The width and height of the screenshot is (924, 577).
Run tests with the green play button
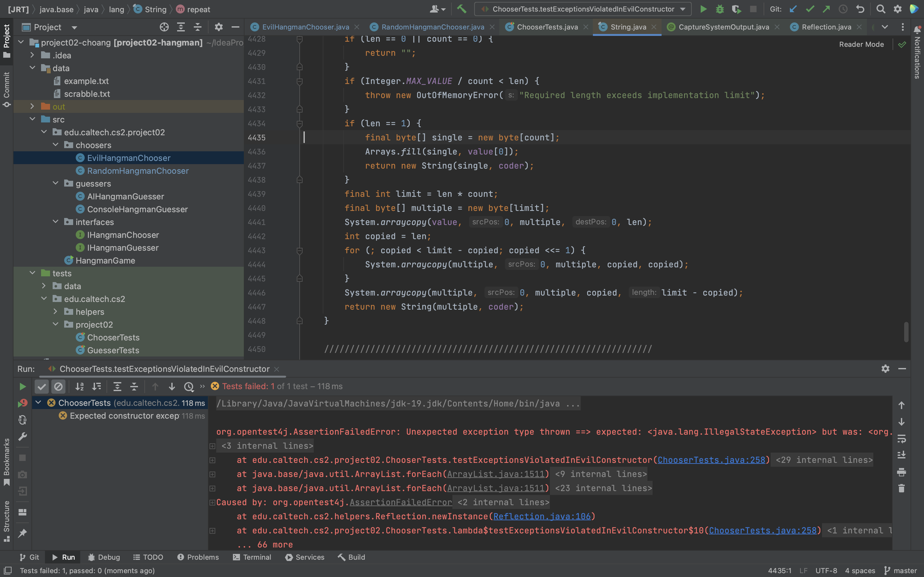click(x=703, y=9)
